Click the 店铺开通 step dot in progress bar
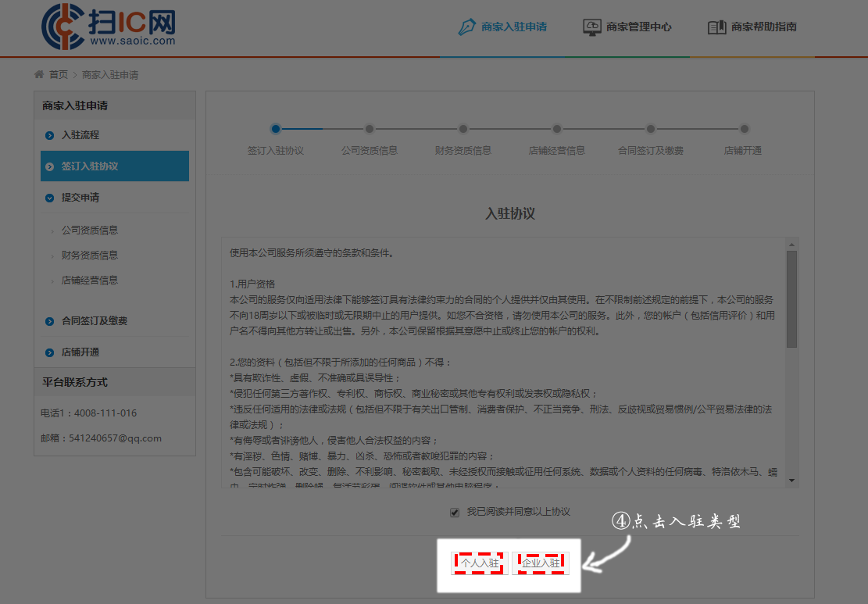The height and width of the screenshot is (604, 868). [745, 129]
